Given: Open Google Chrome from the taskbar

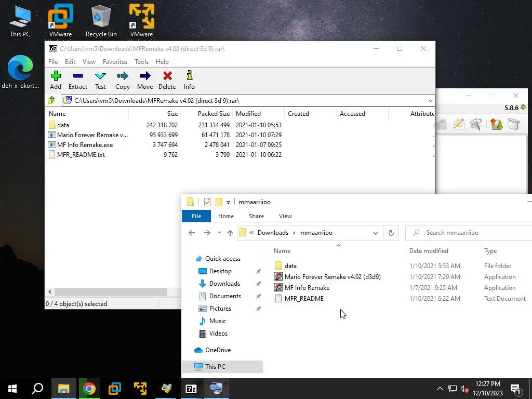Looking at the screenshot, I should pyautogui.click(x=89, y=389).
